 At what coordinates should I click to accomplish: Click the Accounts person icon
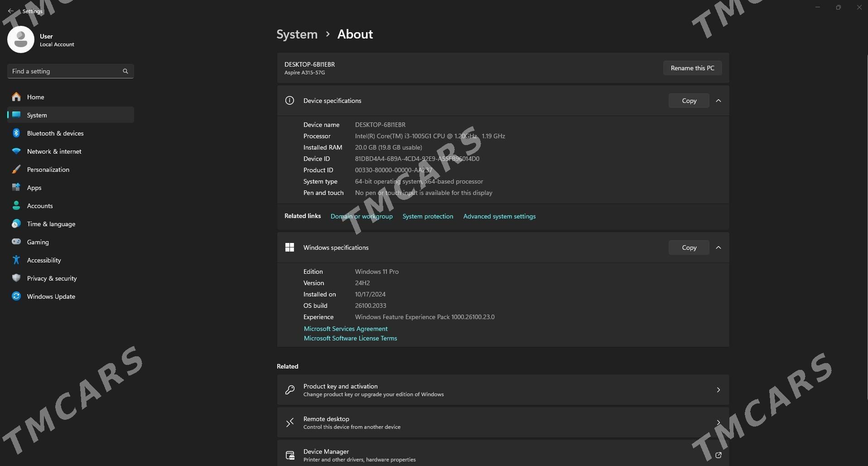click(16, 205)
